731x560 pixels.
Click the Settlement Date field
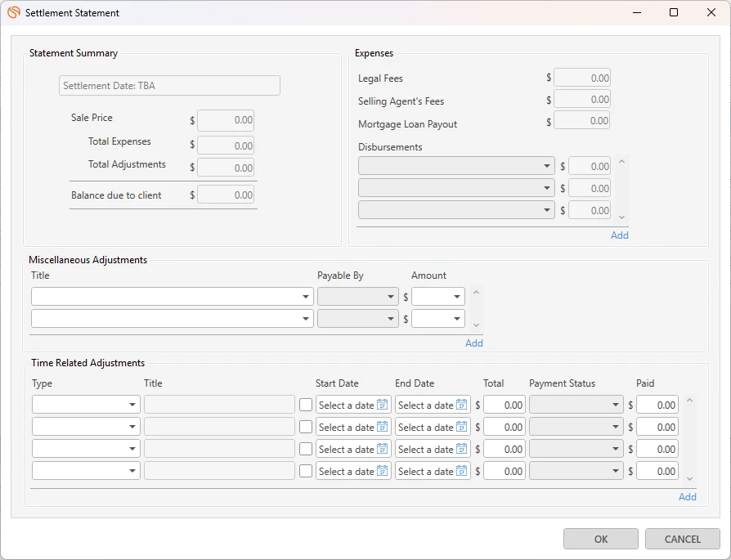pos(170,86)
